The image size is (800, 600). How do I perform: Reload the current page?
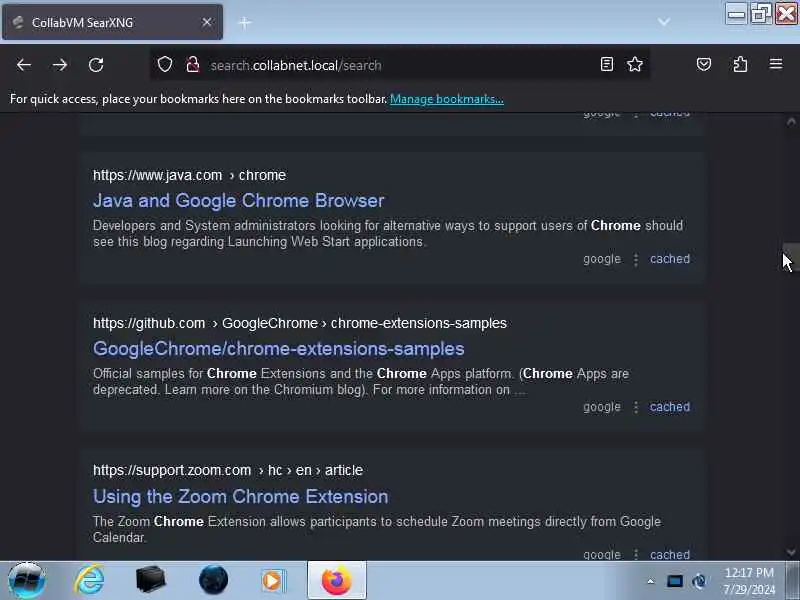[96, 65]
